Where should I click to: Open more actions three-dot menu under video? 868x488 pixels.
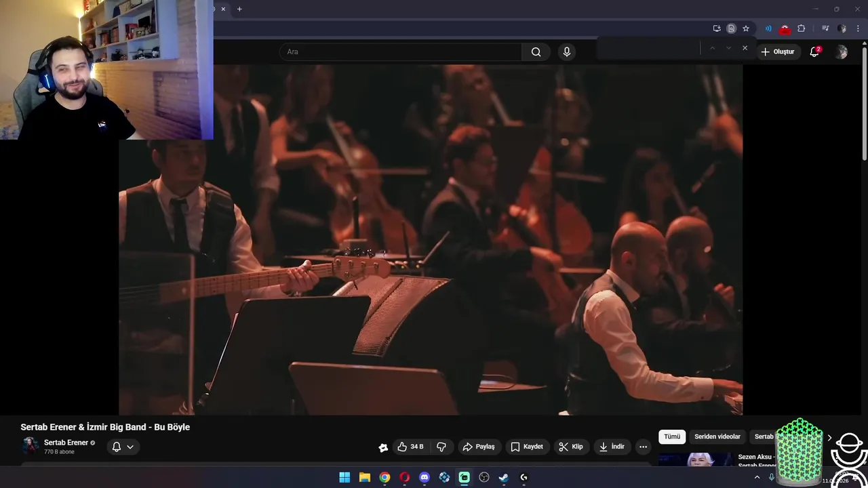click(x=643, y=447)
